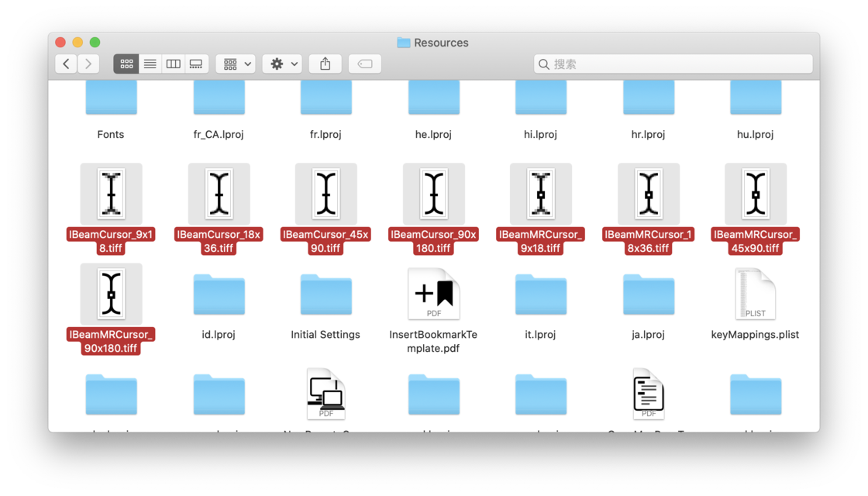Select the id.lproj folder
This screenshot has height=496, width=868.
(x=219, y=294)
